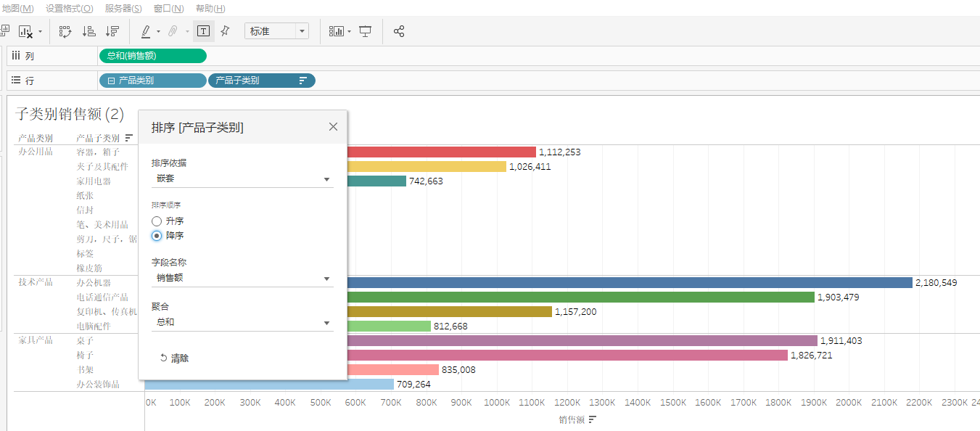
Task: Select the light green bar labeled 812,668
Action: tap(389, 327)
